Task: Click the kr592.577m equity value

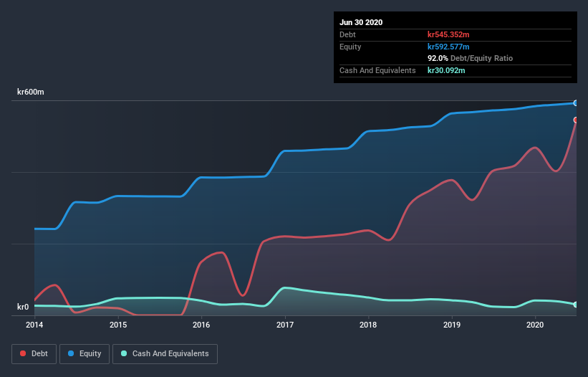Action: tap(448, 47)
